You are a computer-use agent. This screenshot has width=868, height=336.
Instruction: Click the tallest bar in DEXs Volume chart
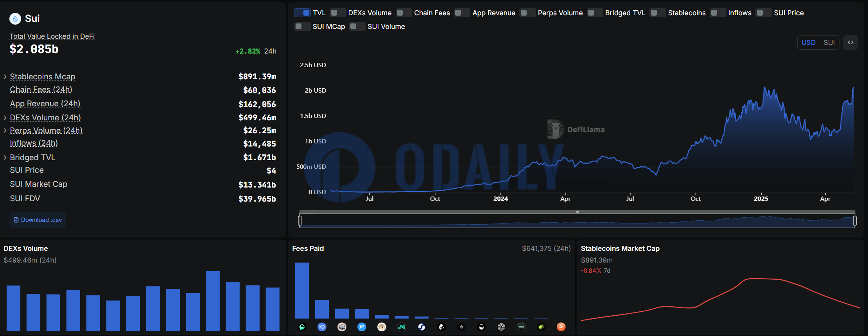[213, 301]
